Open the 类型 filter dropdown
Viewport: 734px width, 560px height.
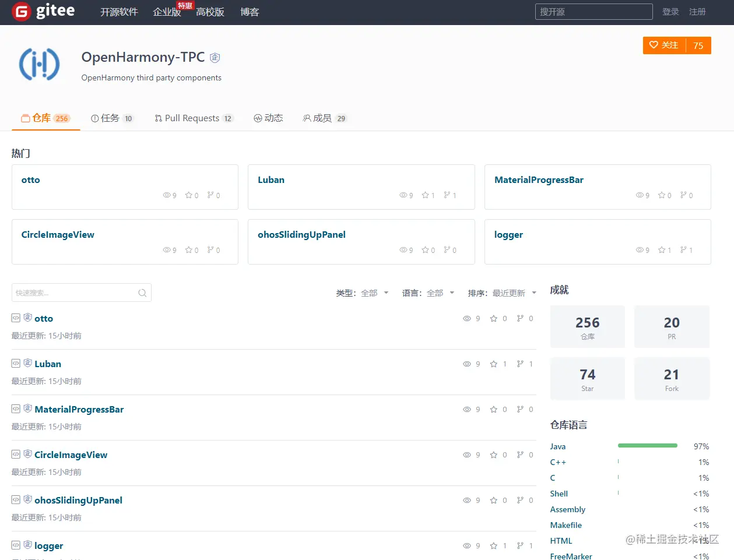pyautogui.click(x=362, y=293)
